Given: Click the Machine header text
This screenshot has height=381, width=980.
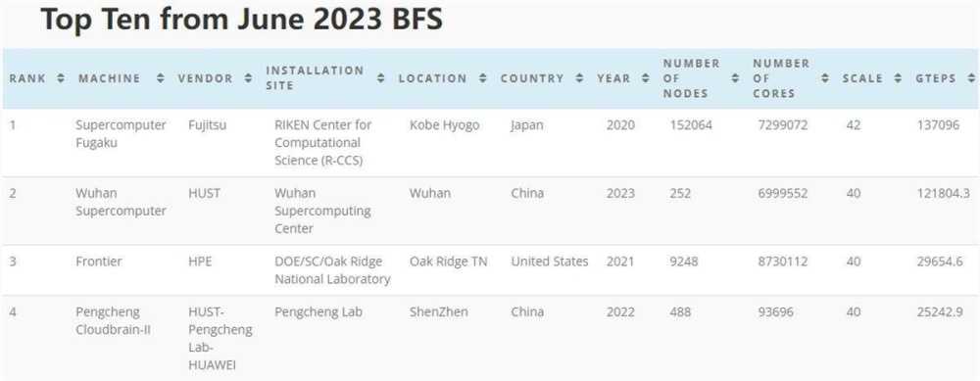Looking at the screenshot, I should click(x=110, y=78).
